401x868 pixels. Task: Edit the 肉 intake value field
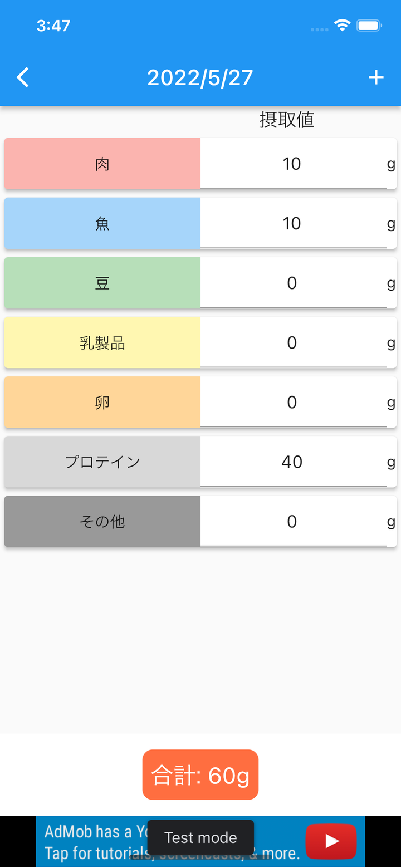pyautogui.click(x=292, y=164)
